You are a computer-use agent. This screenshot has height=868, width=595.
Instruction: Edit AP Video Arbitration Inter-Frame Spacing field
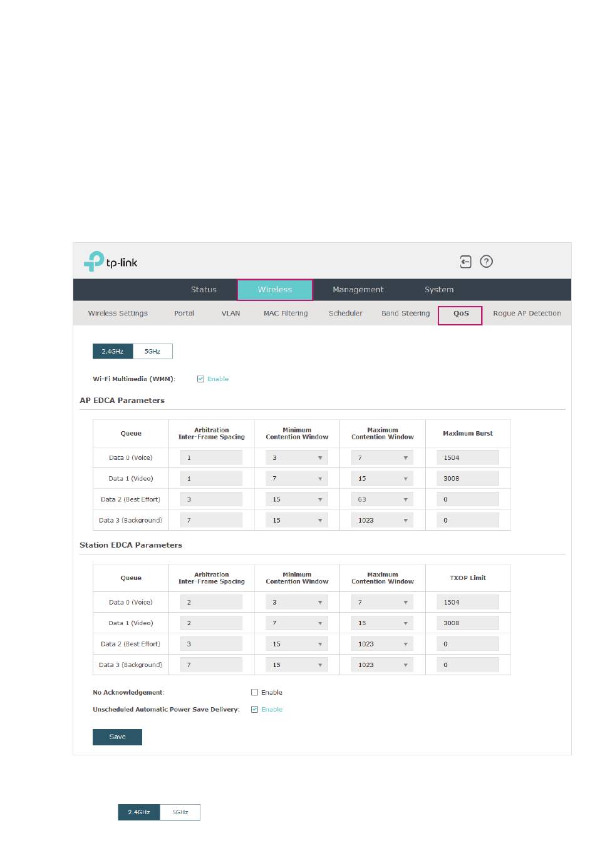pyautogui.click(x=211, y=478)
